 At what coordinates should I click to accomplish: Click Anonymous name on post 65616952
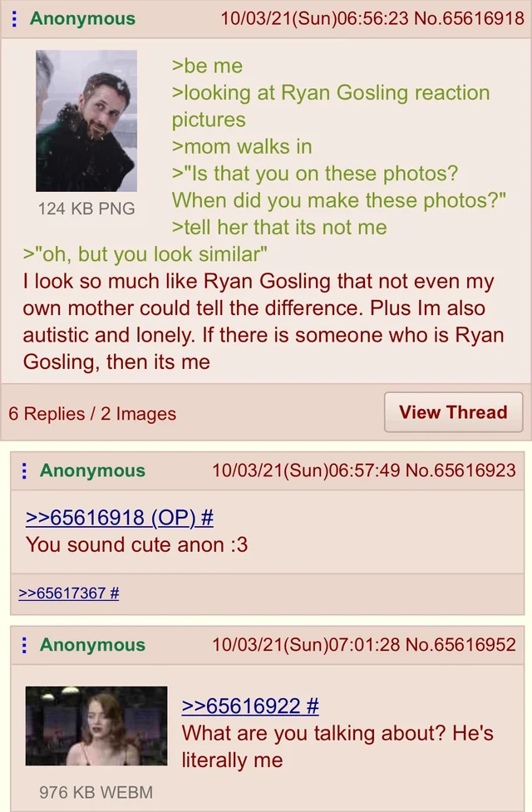[x=93, y=645]
